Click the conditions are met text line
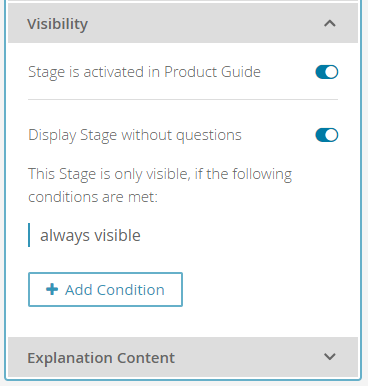 click(93, 197)
